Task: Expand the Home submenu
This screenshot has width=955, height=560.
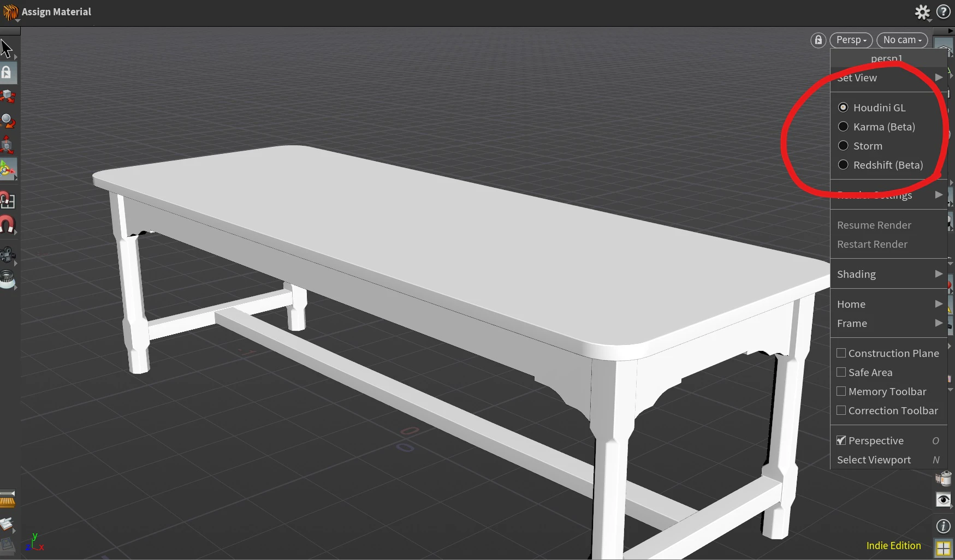Action: coord(888,304)
